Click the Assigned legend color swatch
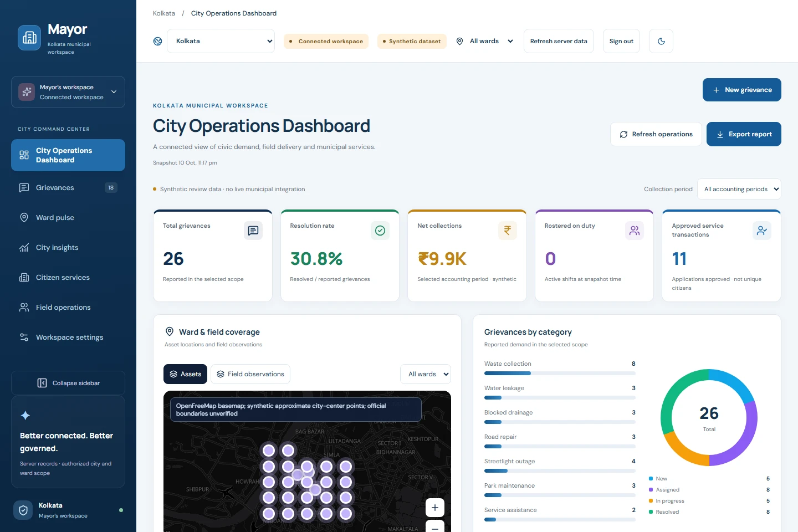This screenshot has width=798, height=532. point(651,490)
